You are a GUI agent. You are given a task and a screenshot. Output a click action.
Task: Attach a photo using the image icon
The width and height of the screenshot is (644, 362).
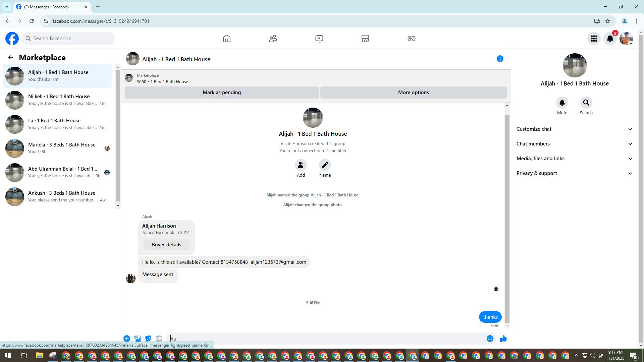pos(138,339)
